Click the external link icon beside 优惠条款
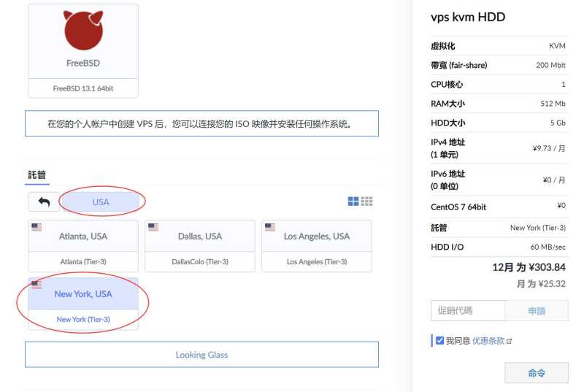This screenshot has width=584, height=392. coord(510,341)
